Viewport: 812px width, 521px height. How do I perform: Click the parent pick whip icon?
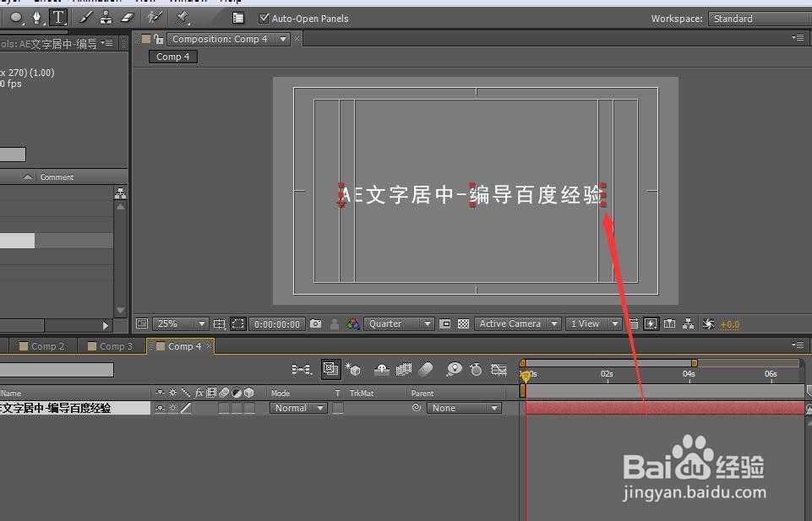[x=417, y=408]
